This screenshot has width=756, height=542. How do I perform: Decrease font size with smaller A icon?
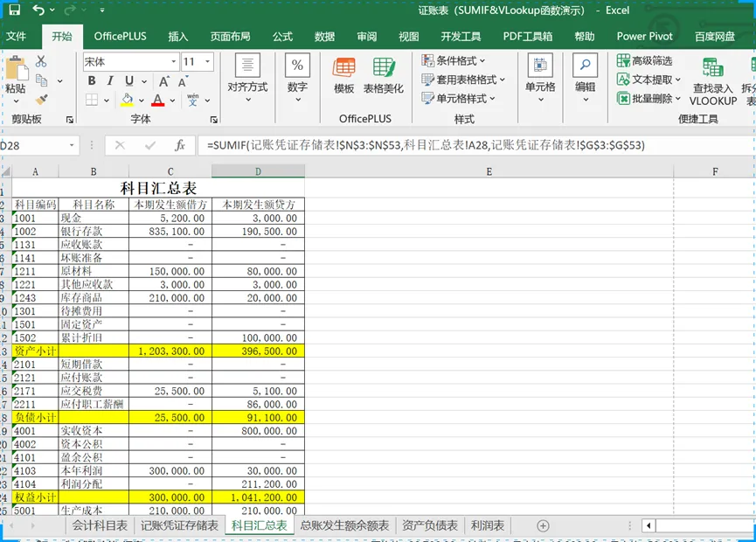(183, 81)
